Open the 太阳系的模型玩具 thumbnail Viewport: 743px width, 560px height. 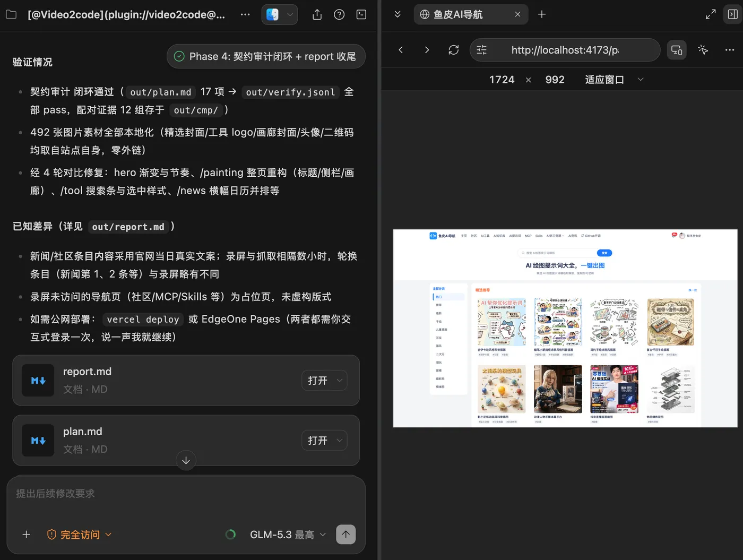(502, 389)
